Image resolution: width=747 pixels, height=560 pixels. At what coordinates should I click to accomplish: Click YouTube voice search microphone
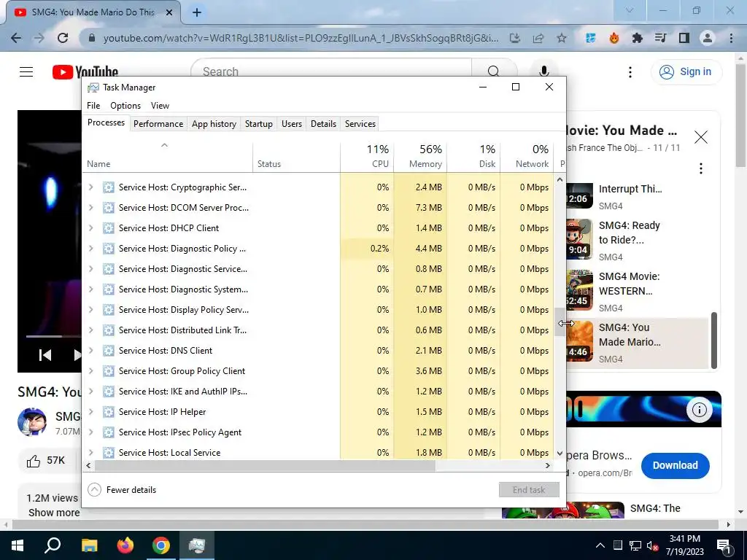[543, 72]
